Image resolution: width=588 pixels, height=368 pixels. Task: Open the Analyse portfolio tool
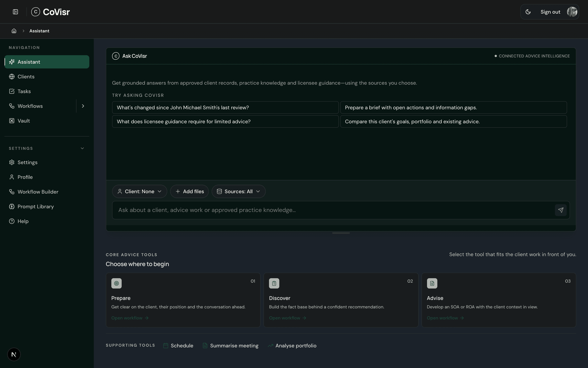(292, 346)
